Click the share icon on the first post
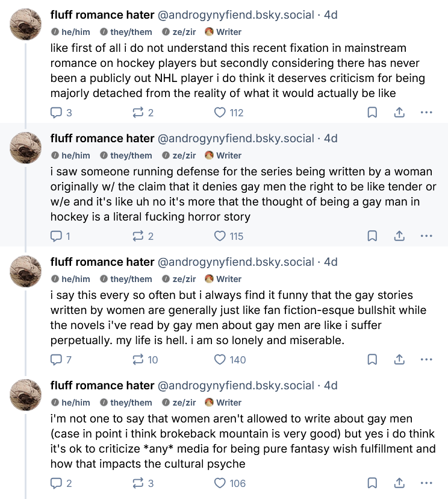 399,112
